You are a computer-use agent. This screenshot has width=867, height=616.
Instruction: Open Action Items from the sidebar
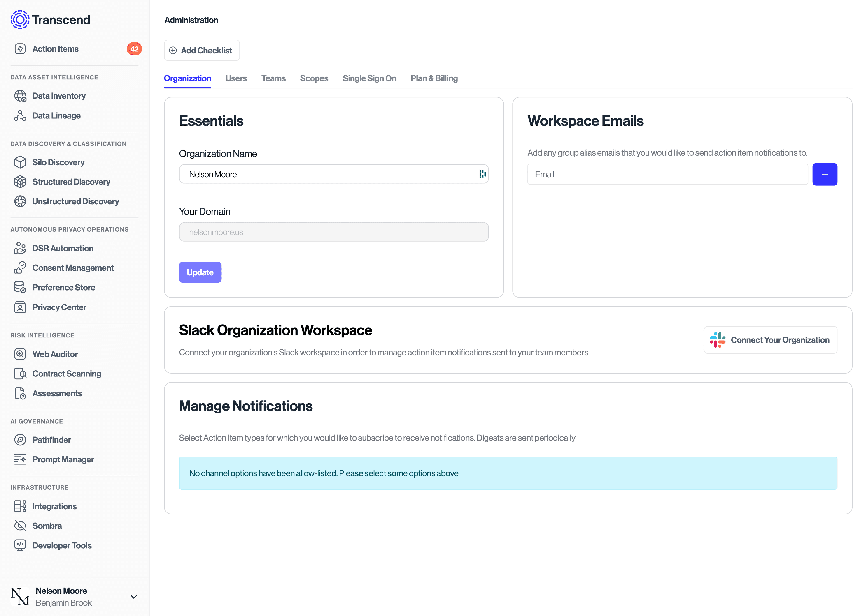click(55, 48)
